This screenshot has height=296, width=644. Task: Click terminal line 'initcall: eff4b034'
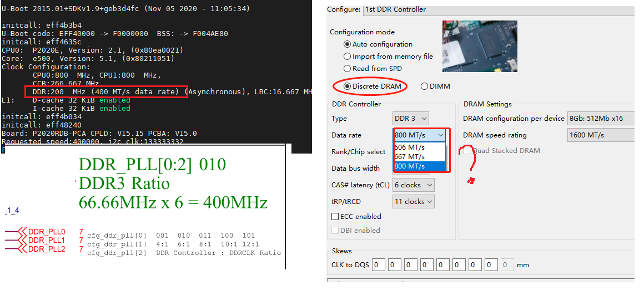click(x=42, y=117)
